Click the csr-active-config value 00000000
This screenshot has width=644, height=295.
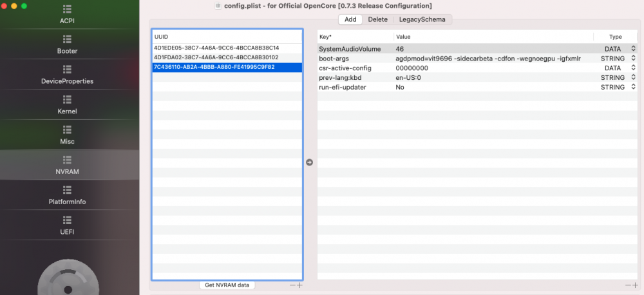click(412, 68)
